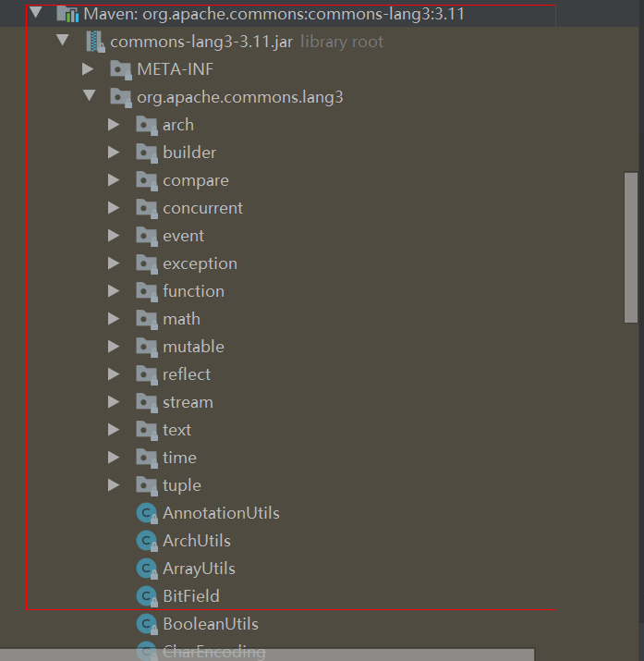Expand the math package
Screen dimensions: 644x661
[x=114, y=319]
